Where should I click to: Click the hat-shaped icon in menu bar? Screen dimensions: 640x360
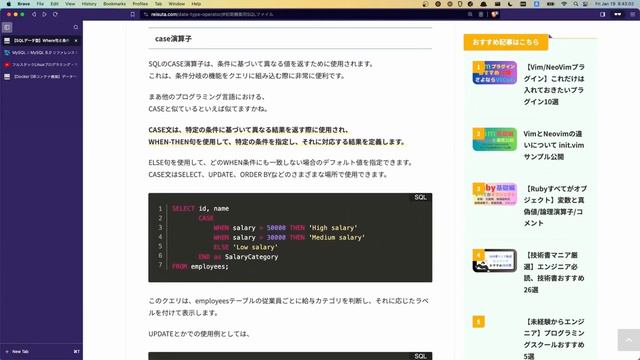[483, 4]
